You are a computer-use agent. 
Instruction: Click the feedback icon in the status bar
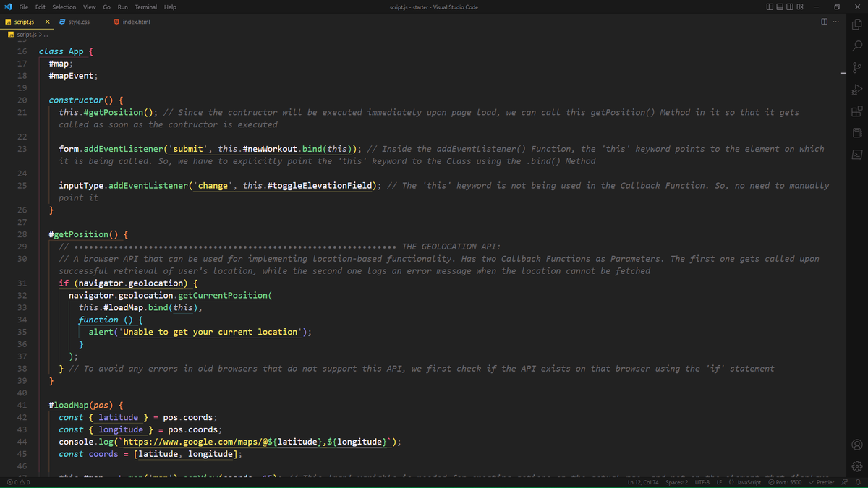[845, 482]
